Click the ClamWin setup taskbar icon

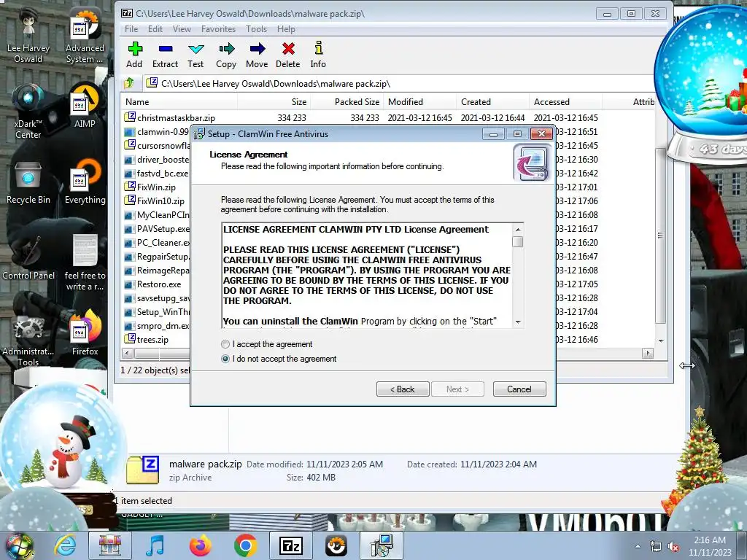[x=382, y=545]
